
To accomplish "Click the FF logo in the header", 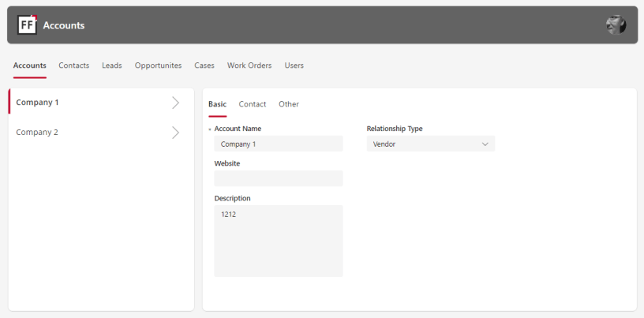I will (27, 25).
